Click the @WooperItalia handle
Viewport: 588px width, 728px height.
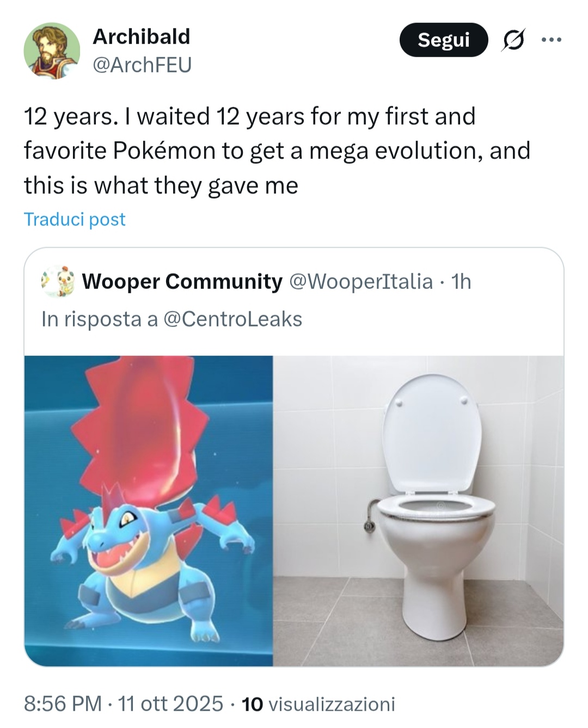tap(360, 281)
